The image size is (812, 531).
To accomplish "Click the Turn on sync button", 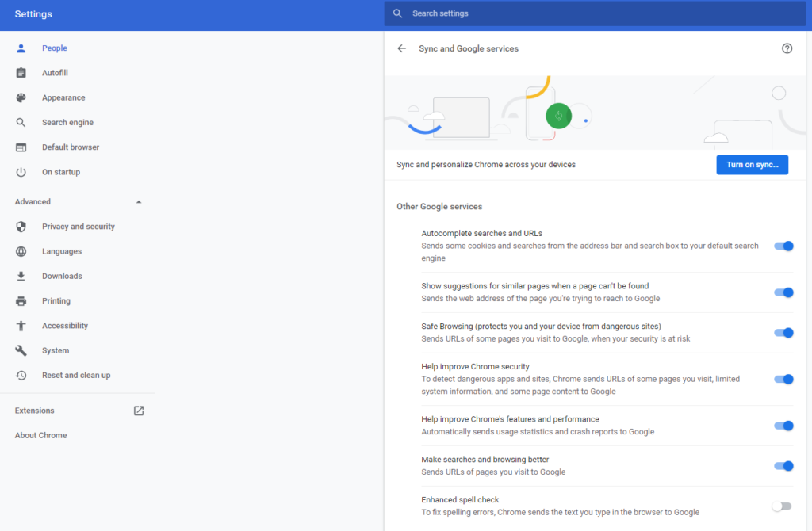I will [752, 165].
